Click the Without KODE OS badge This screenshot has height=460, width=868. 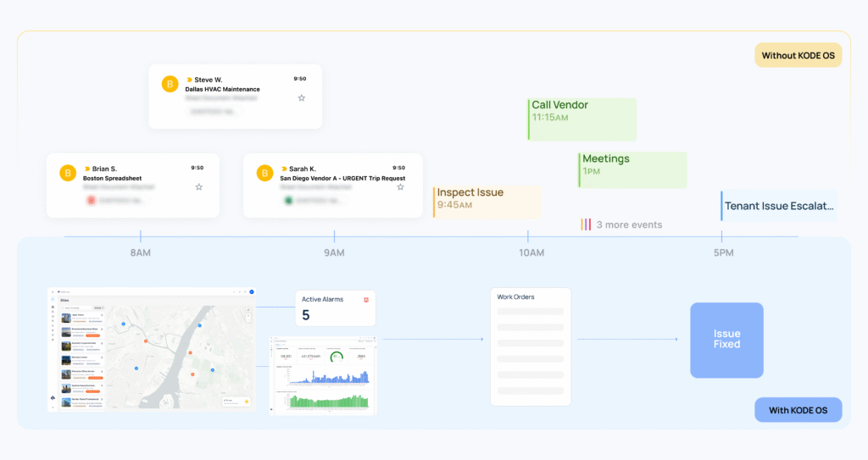point(798,55)
